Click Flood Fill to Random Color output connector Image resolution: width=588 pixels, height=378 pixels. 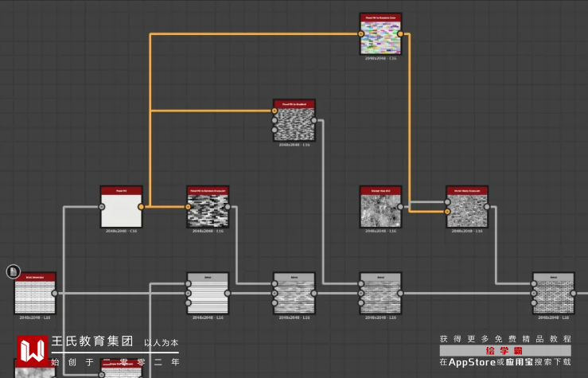400,33
